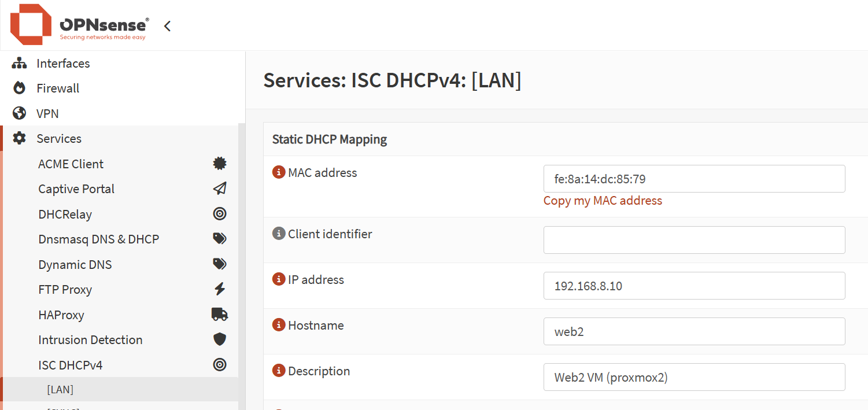Select the [LAN] sidebar entry
This screenshot has height=410, width=868.
coord(60,390)
